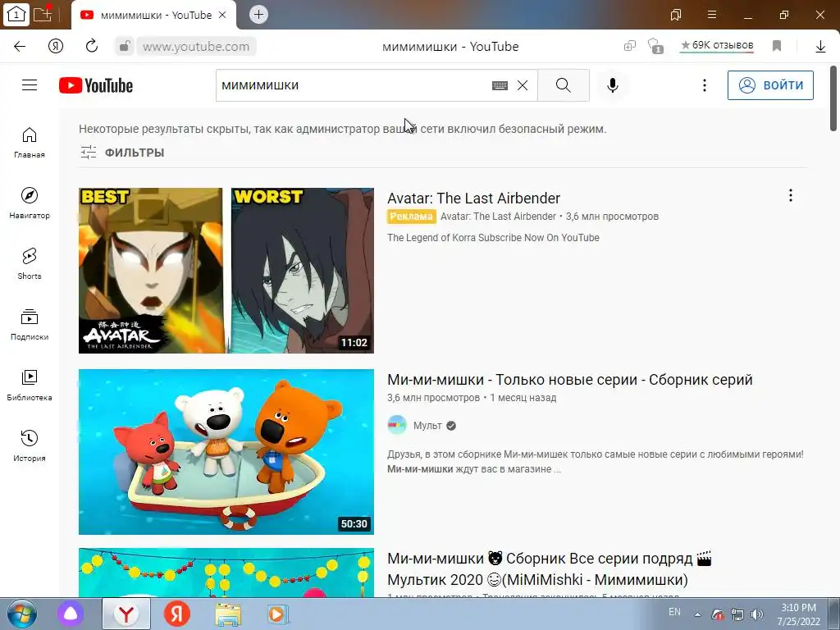
Task: Go to Главная in sidebar
Action: tap(30, 143)
